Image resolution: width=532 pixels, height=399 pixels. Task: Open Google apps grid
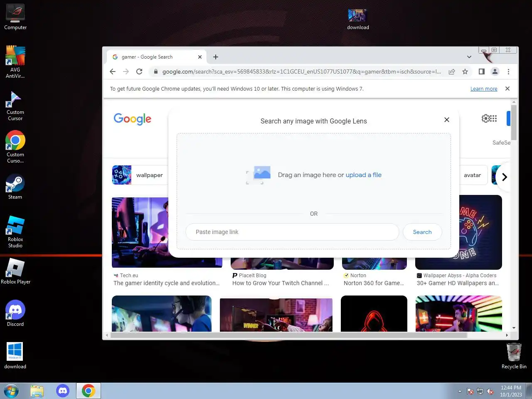click(x=494, y=118)
